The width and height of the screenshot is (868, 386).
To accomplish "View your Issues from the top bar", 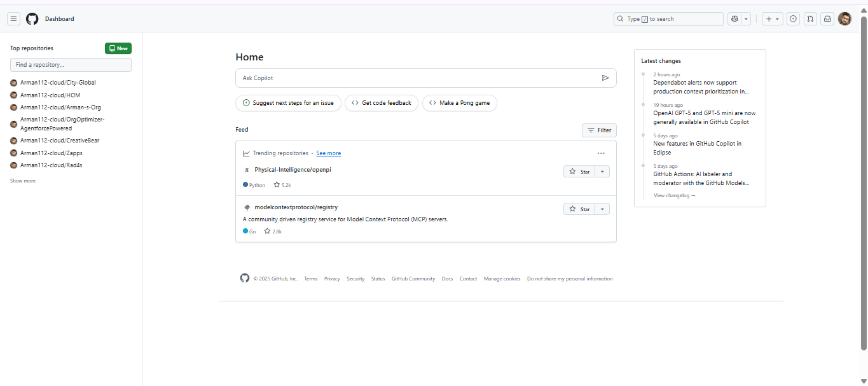I will 793,18.
